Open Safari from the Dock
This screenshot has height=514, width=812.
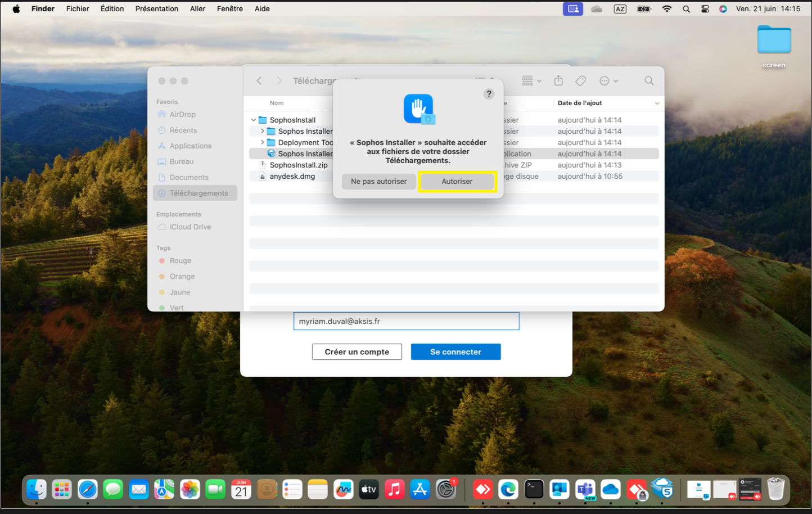click(x=88, y=490)
